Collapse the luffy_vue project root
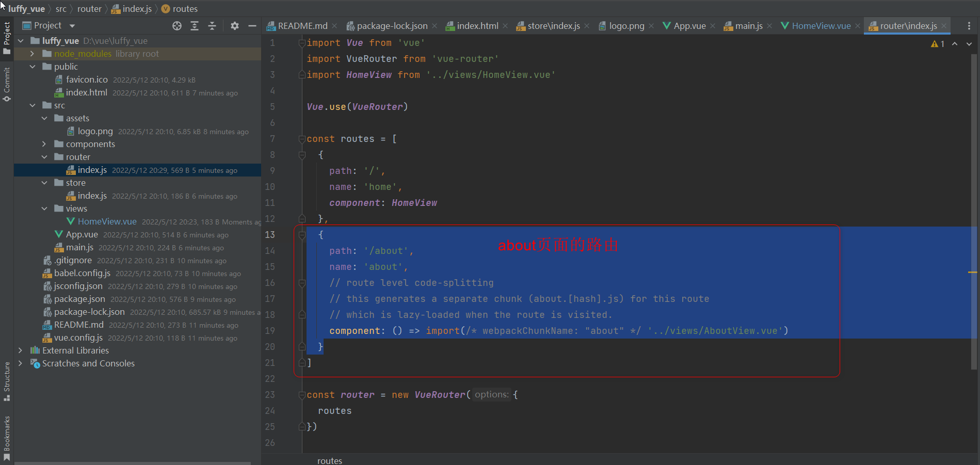This screenshot has height=465, width=980. point(21,41)
